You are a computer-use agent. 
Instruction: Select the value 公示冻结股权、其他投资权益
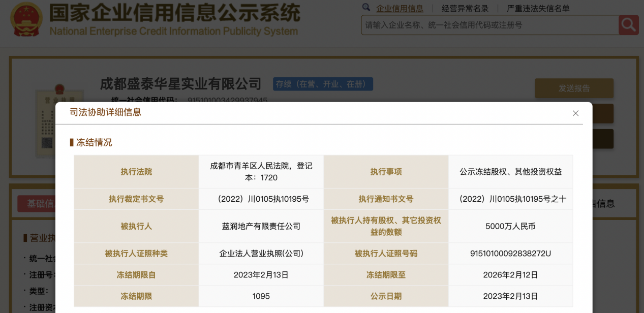pyautogui.click(x=511, y=172)
